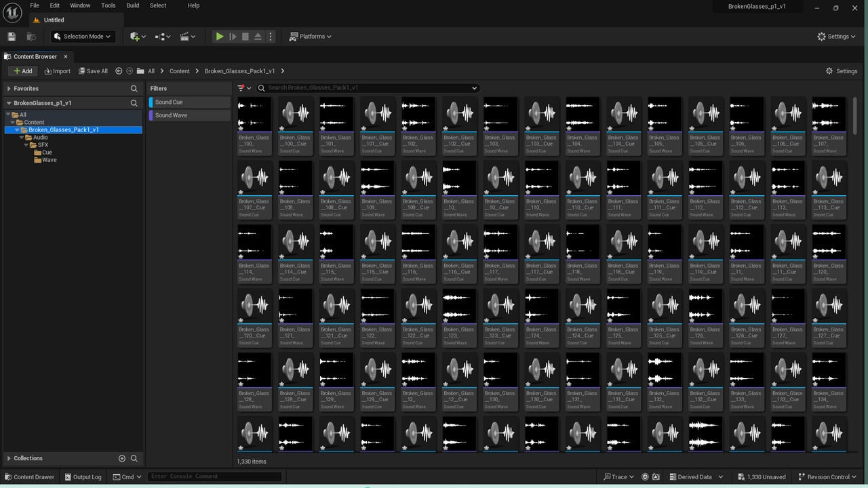Viewport: 868px width, 488px height.
Task: Open the Selection Mode dropdown
Action: pyautogui.click(x=83, y=37)
